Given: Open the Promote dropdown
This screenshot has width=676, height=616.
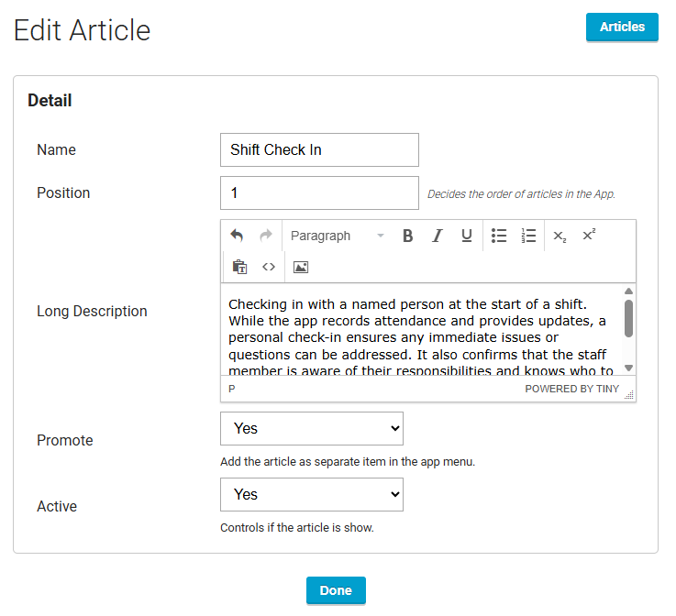Looking at the screenshot, I should click(x=312, y=429).
